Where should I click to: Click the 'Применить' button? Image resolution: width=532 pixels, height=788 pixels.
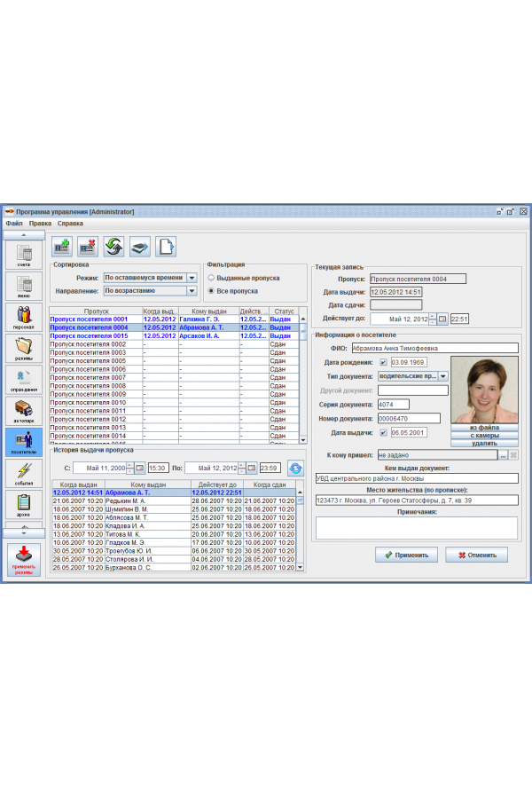click(406, 555)
